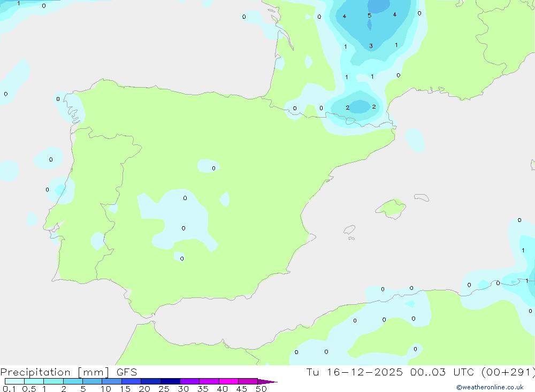Click the Mallorca island on the map
The height and width of the screenshot is (392, 535).
click(x=391, y=209)
